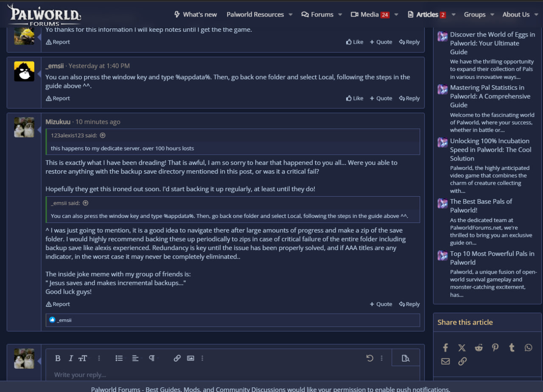
Task: Open the editor preview icon
Action: click(x=406, y=358)
